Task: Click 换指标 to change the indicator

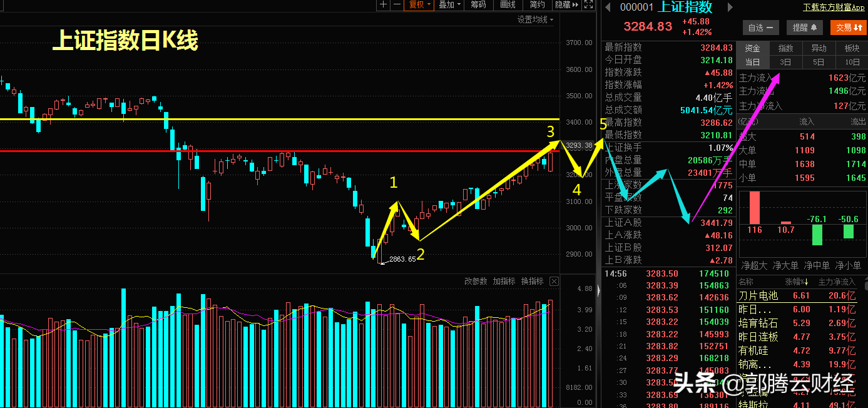Action: [x=533, y=281]
